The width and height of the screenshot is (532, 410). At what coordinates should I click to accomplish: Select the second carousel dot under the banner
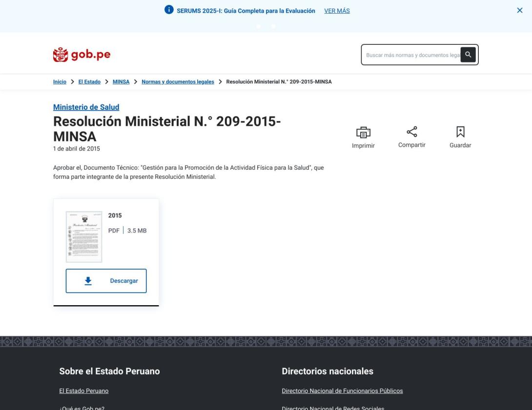click(x=273, y=26)
